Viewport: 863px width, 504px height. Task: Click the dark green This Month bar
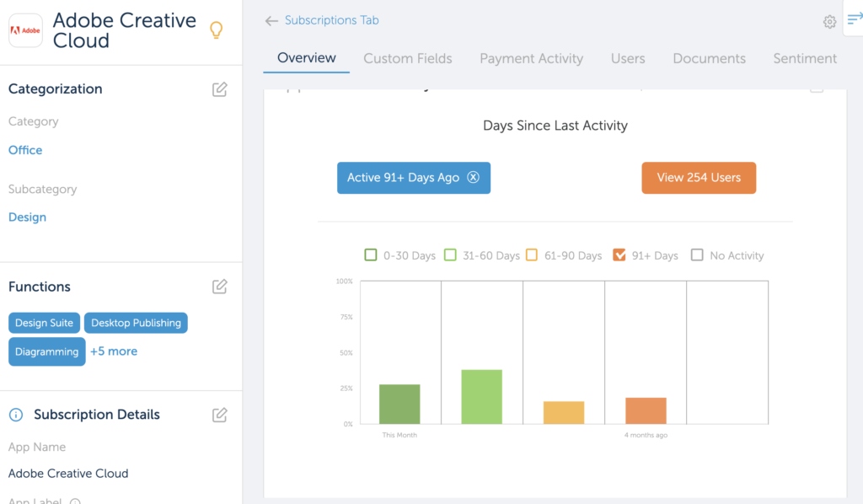click(399, 404)
